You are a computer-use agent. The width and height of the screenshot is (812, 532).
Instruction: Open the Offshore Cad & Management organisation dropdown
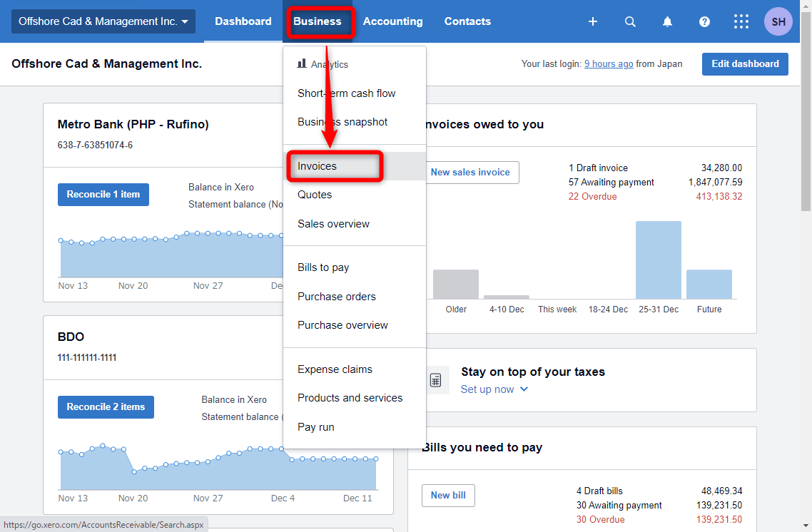(103, 21)
